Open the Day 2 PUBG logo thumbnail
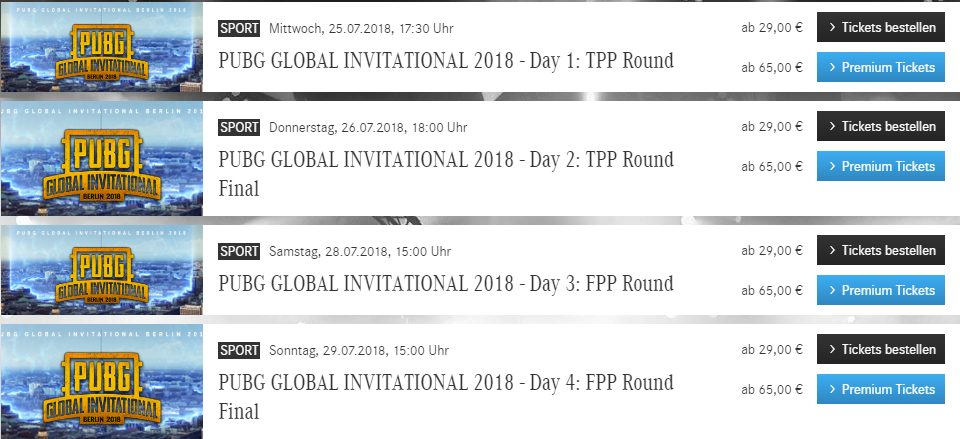 [x=102, y=158]
